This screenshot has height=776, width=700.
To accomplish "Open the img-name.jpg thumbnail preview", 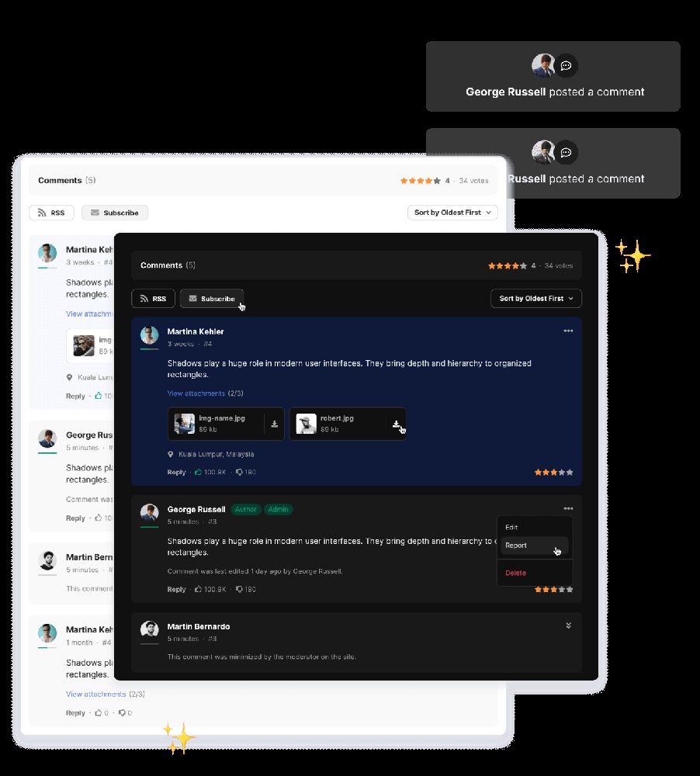I will (184, 424).
